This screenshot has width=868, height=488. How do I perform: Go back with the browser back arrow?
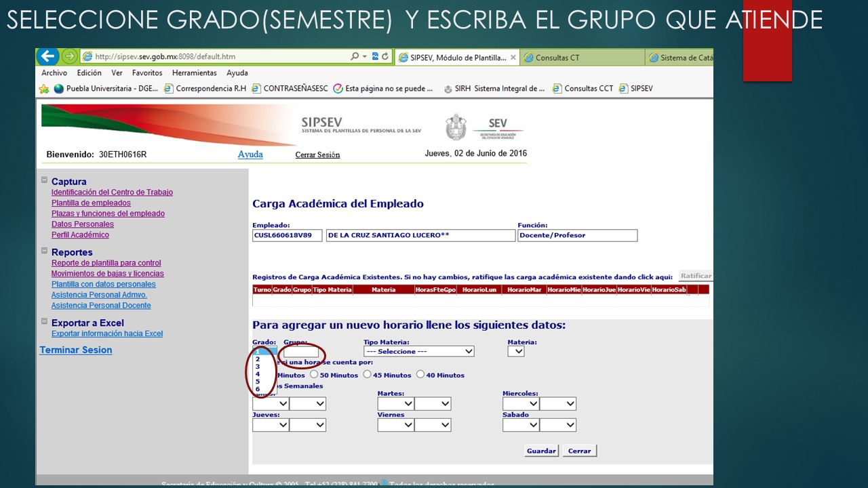tap(47, 57)
